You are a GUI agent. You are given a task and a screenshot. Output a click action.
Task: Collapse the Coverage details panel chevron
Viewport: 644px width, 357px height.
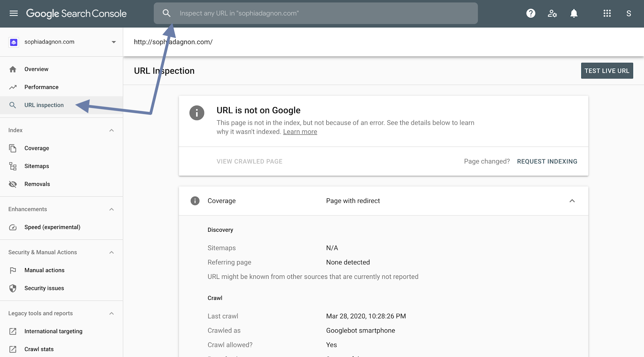coord(572,201)
